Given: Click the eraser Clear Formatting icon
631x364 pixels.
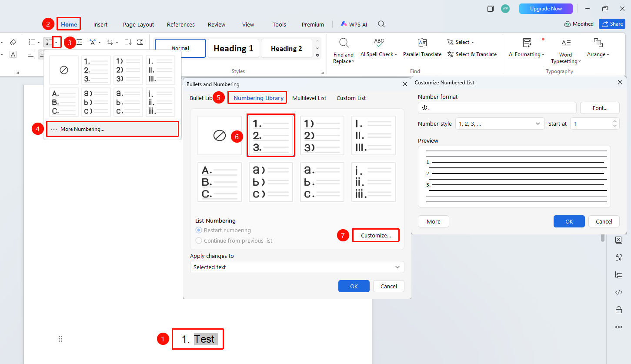Looking at the screenshot, I should point(13,42).
